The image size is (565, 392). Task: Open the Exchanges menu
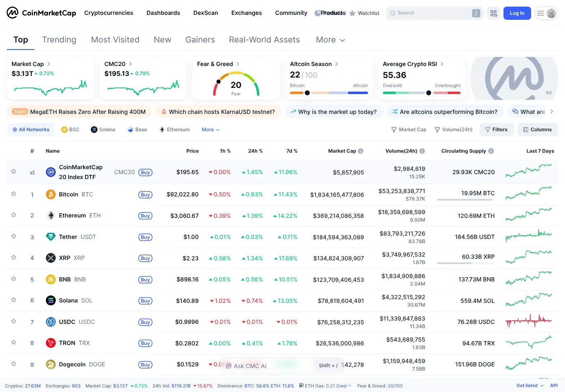(x=246, y=13)
